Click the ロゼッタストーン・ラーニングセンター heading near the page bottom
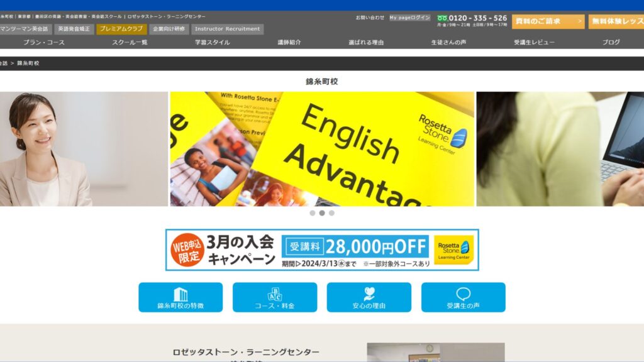 pos(246,352)
